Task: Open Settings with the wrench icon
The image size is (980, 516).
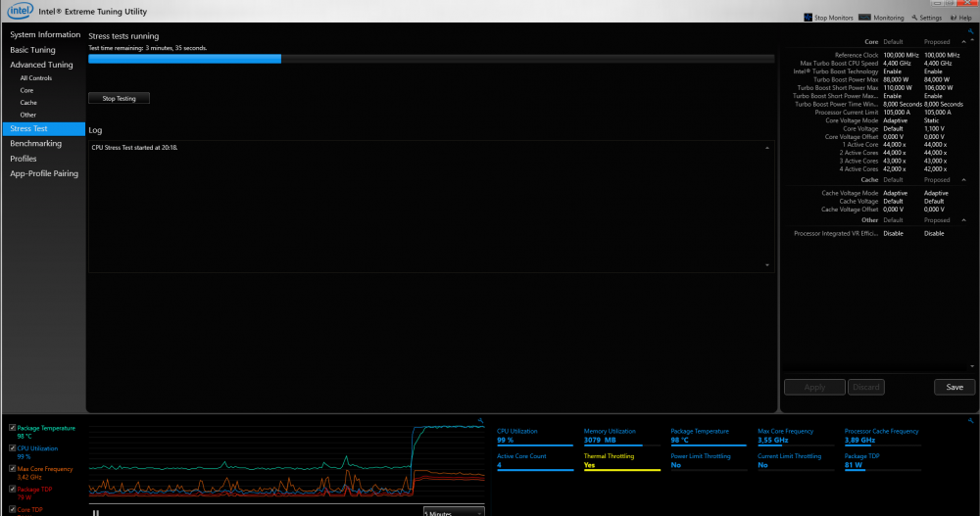Action: 913,18
